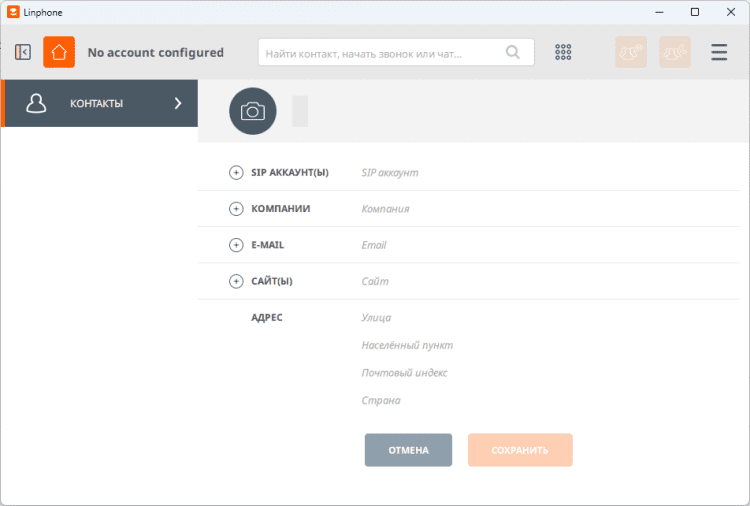Click the Страна country field
Viewport: 750px width, 506px height.
540,401
